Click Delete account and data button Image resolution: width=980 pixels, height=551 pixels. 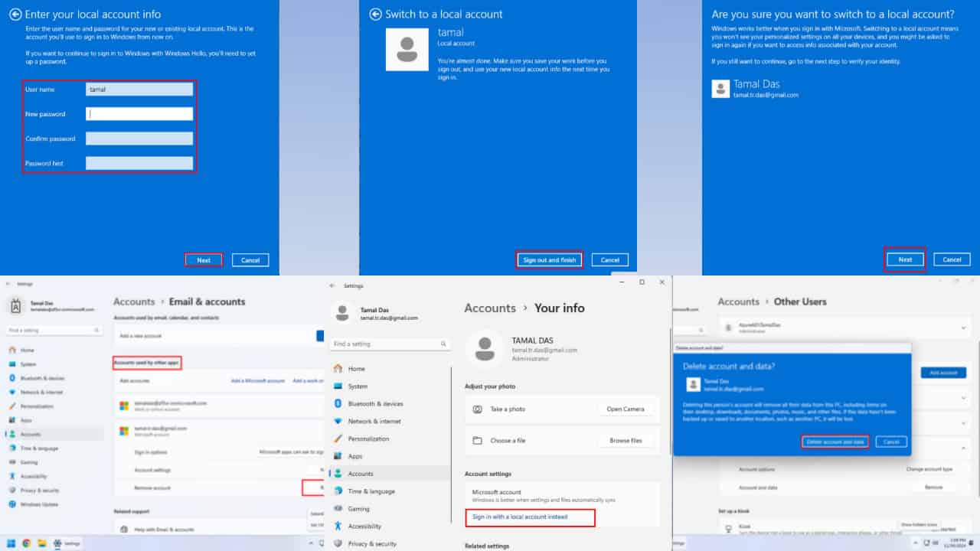pyautogui.click(x=835, y=442)
